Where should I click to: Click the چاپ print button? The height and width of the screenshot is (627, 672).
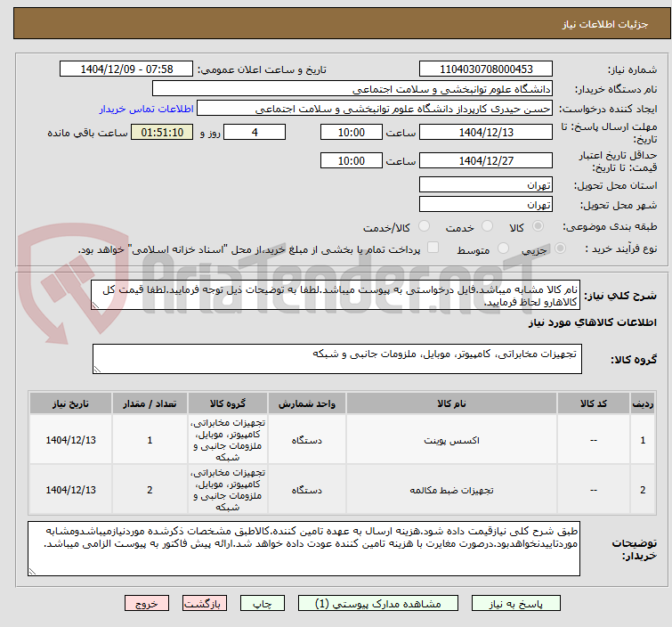(263, 604)
